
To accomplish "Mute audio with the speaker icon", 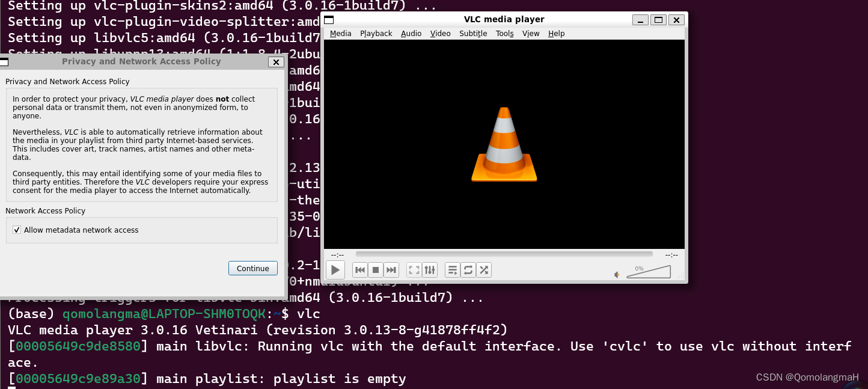I will 617,275.
